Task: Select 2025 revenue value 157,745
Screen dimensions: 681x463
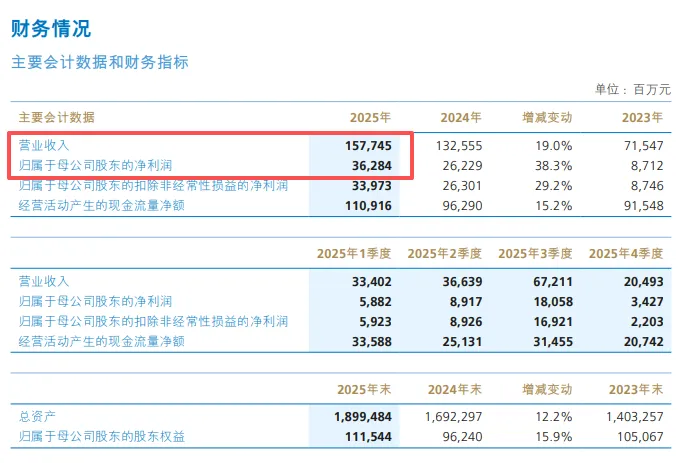Action: click(x=368, y=146)
